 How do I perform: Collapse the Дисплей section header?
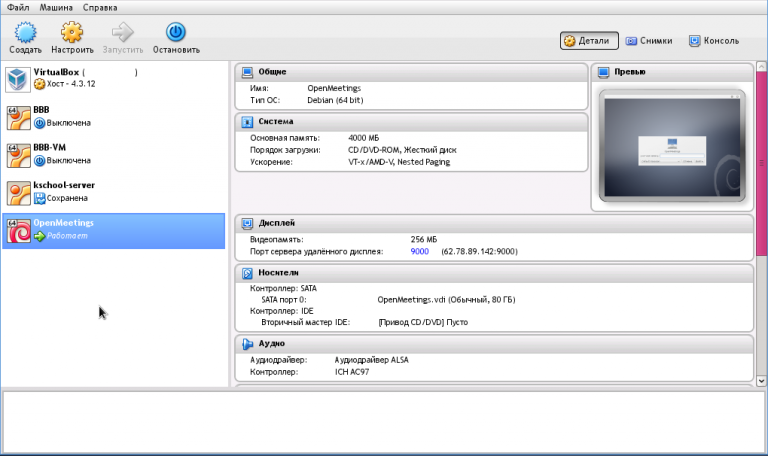click(x=494, y=223)
